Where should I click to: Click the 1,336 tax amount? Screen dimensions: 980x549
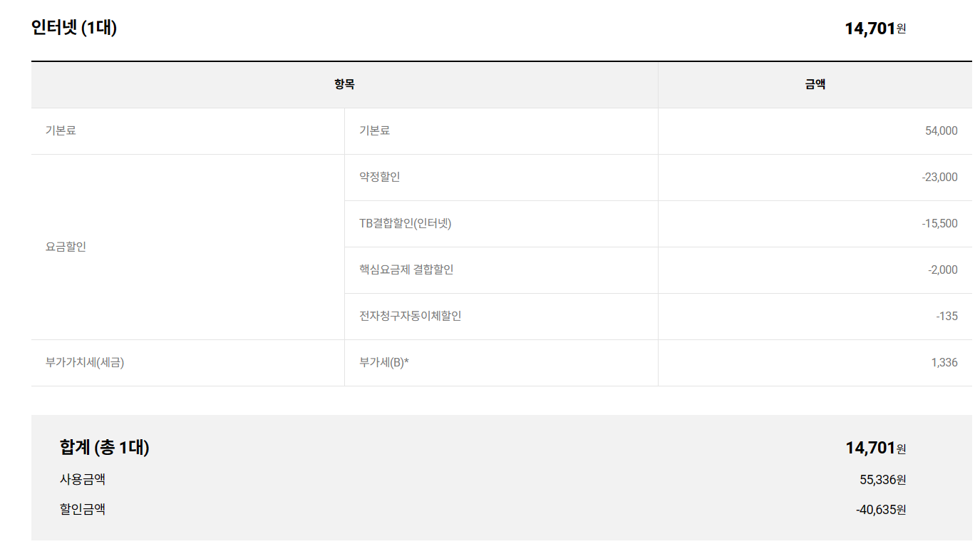(944, 362)
